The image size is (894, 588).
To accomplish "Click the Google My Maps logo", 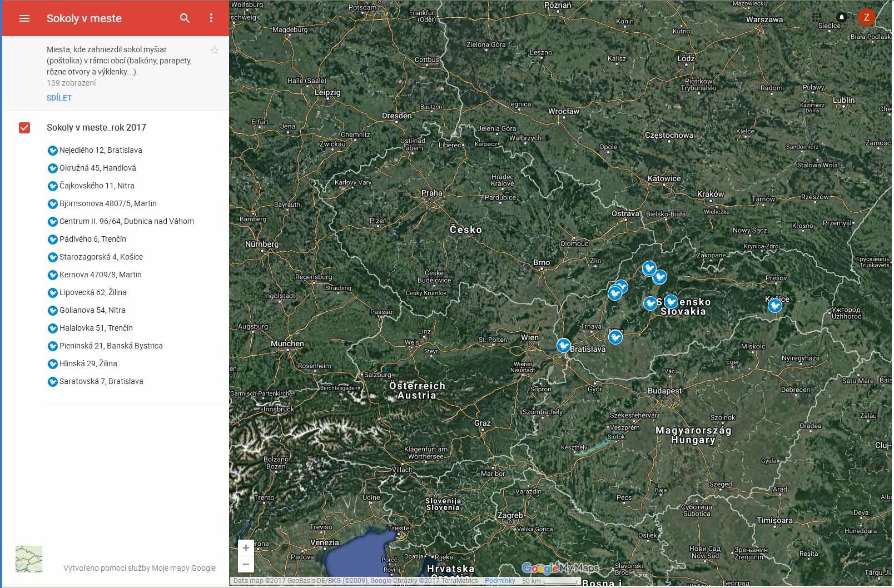I will click(560, 568).
